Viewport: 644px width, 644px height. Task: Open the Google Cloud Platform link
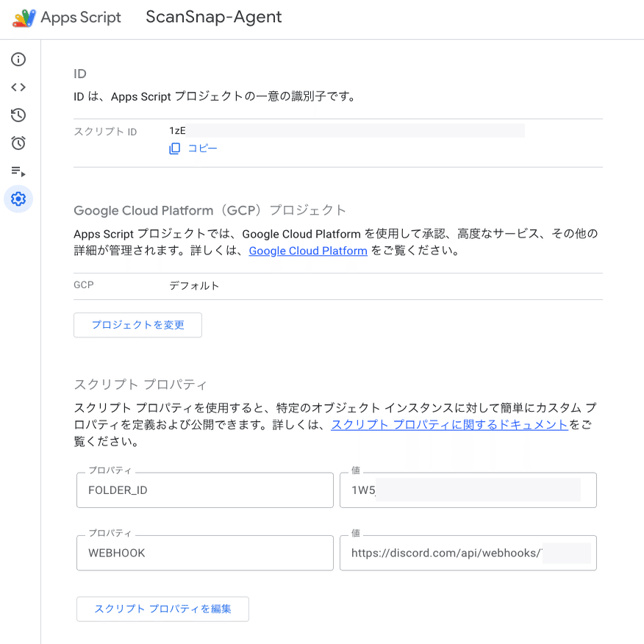click(307, 251)
